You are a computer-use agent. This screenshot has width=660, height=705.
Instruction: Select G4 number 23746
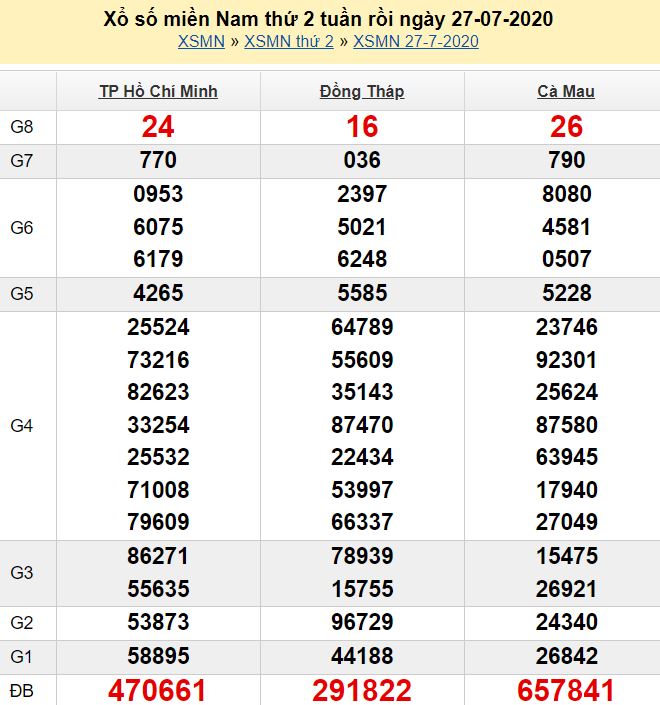click(566, 327)
